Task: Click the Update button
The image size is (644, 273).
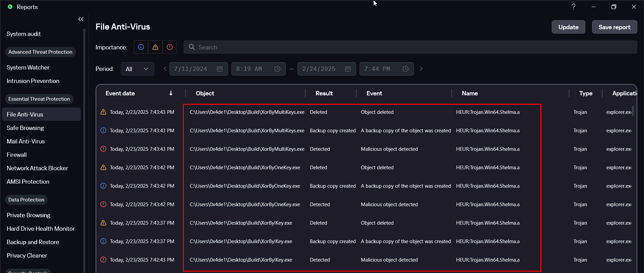Action: coord(569,27)
